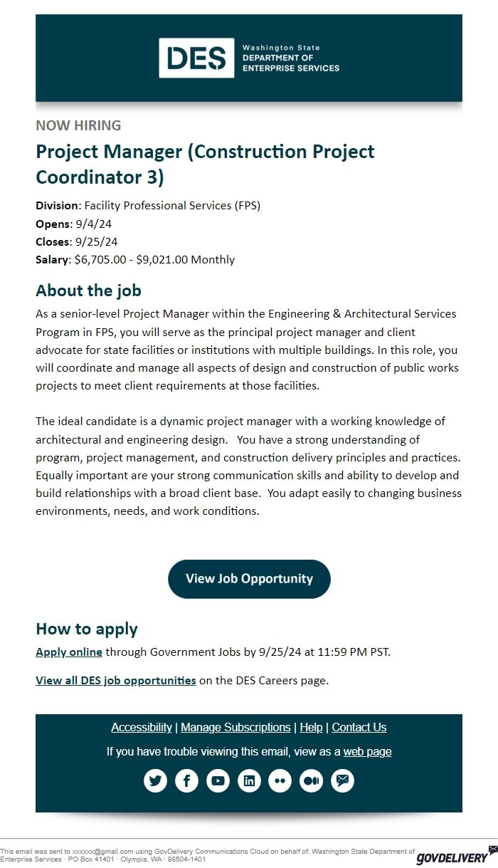This screenshot has height=868, width=498.
Task: Visit LinkedIn via the footer icon
Action: (x=249, y=780)
